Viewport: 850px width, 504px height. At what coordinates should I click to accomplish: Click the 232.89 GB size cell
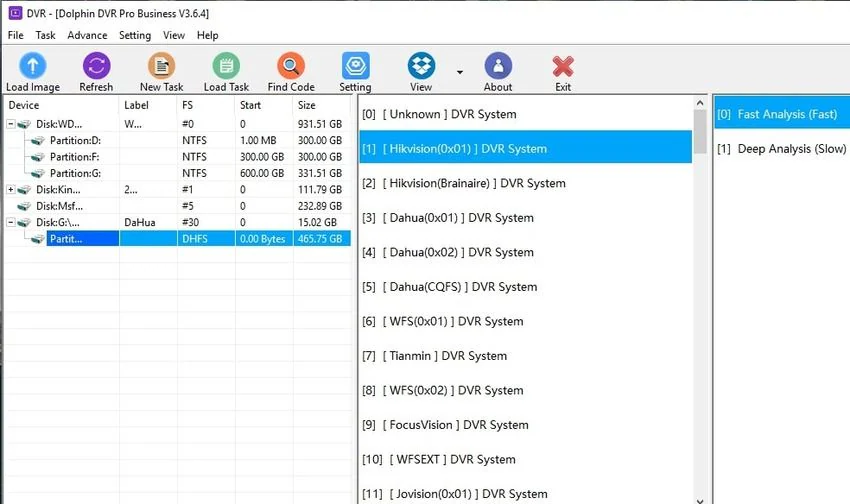(x=320, y=206)
